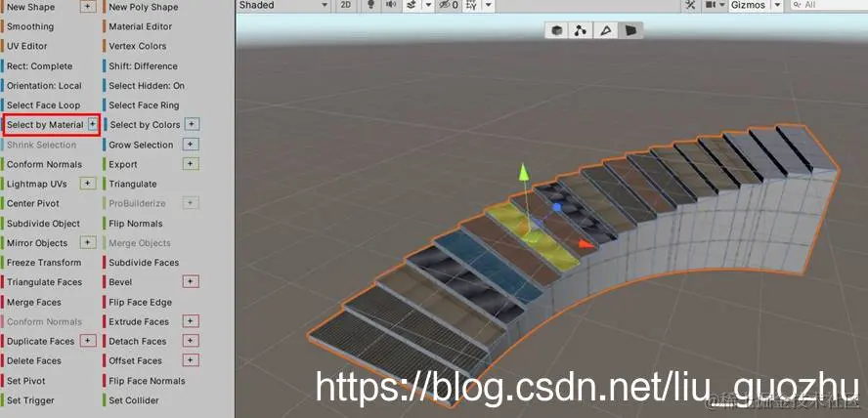Toggle Rect: Complete selection mode
Viewport: 868px width, 418px height.
(x=39, y=66)
